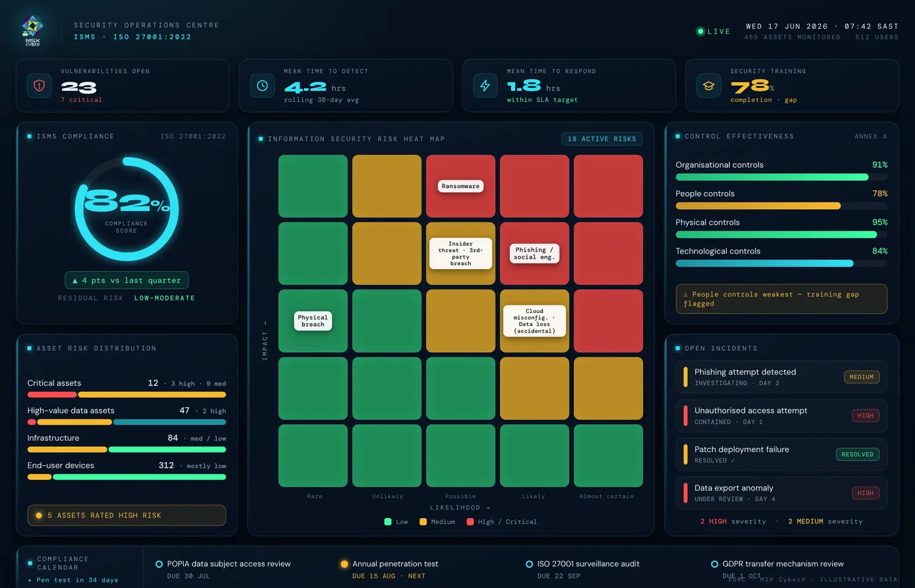Click the 7 critical text under Vulnerabilities
The height and width of the screenshot is (588, 915).
(x=82, y=100)
